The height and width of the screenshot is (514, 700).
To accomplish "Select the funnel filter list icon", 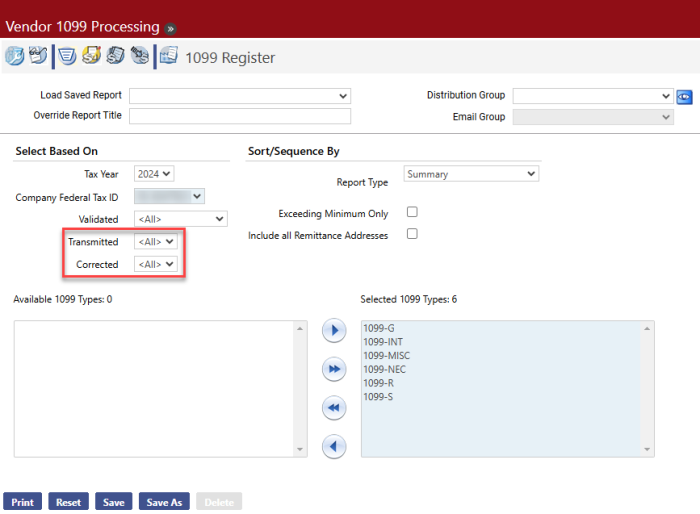I will tap(67, 56).
